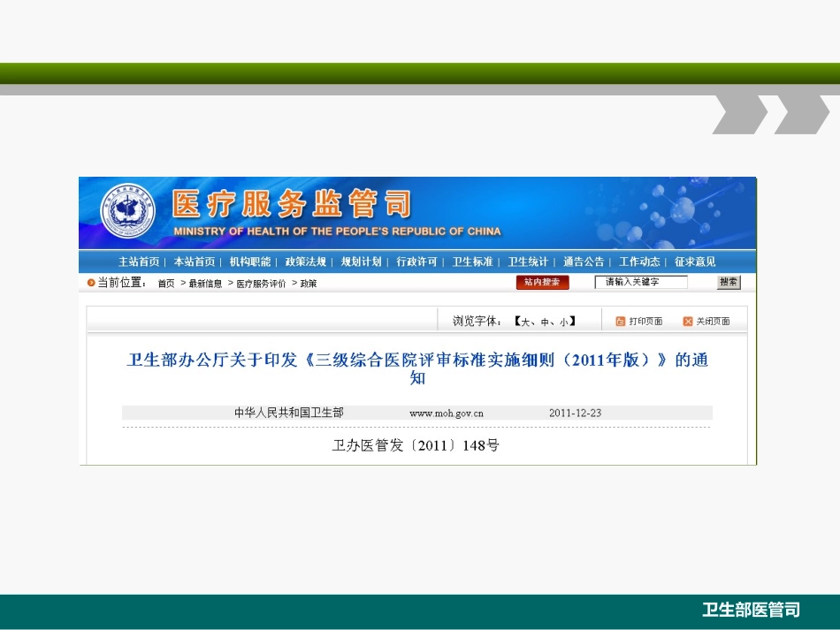840x630 pixels.
Task: Open 医疗服务评价 breadcrumb link
Action: tap(261, 284)
